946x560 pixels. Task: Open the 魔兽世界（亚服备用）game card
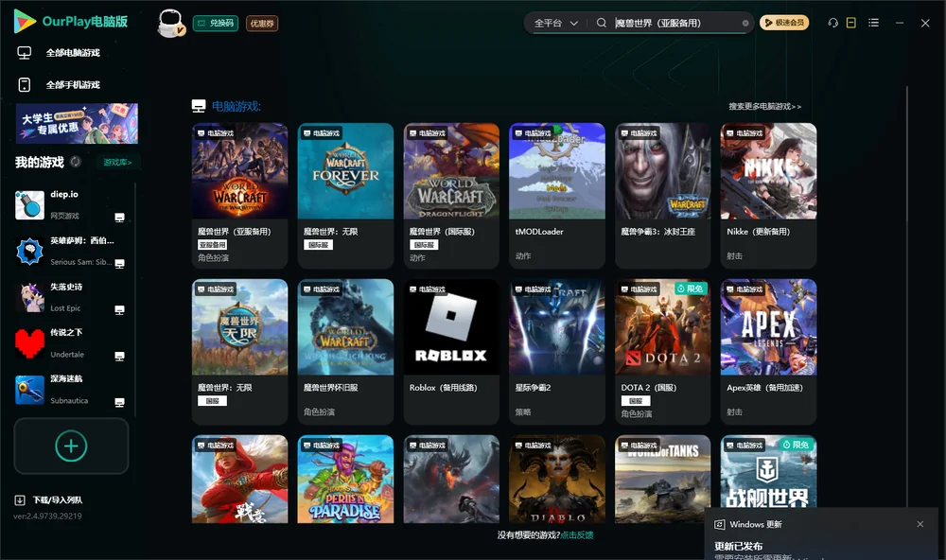click(239, 196)
